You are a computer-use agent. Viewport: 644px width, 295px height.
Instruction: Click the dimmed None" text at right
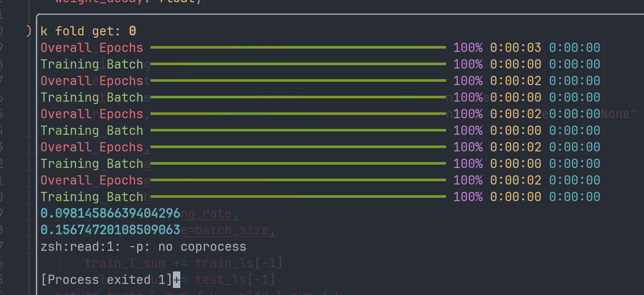point(619,114)
